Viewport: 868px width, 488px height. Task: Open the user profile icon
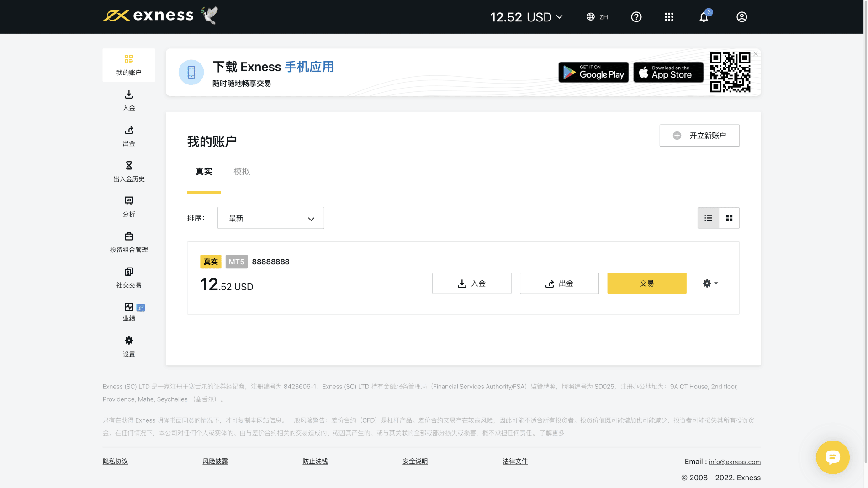coord(741,17)
